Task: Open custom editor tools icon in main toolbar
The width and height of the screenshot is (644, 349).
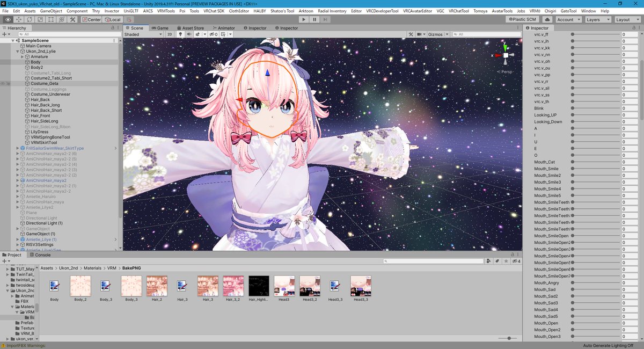Action: [73, 19]
